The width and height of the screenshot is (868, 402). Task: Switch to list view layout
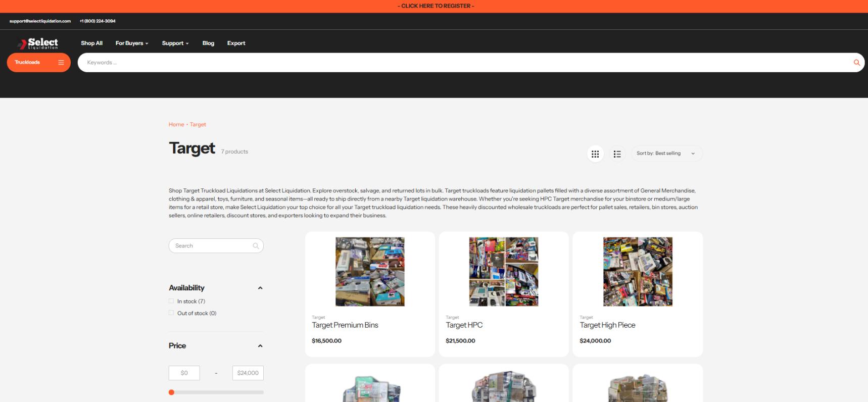[x=617, y=154]
